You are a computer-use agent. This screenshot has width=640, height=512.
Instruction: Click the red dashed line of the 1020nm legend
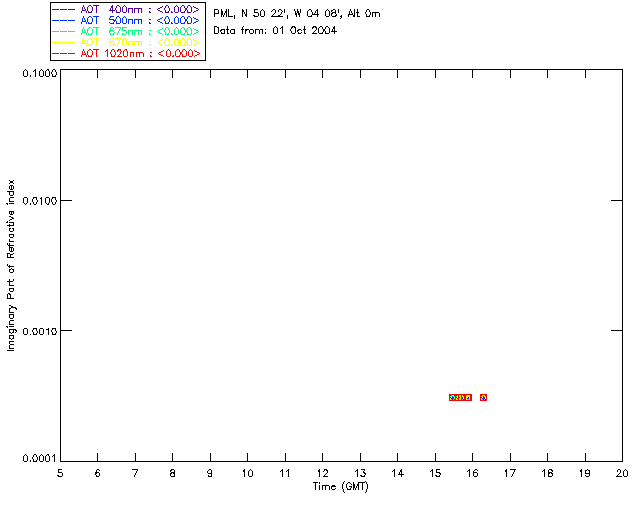tap(64, 53)
